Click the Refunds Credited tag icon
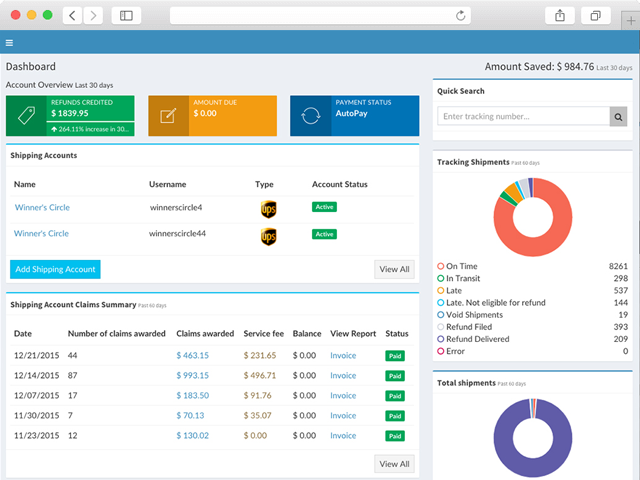 click(x=27, y=116)
